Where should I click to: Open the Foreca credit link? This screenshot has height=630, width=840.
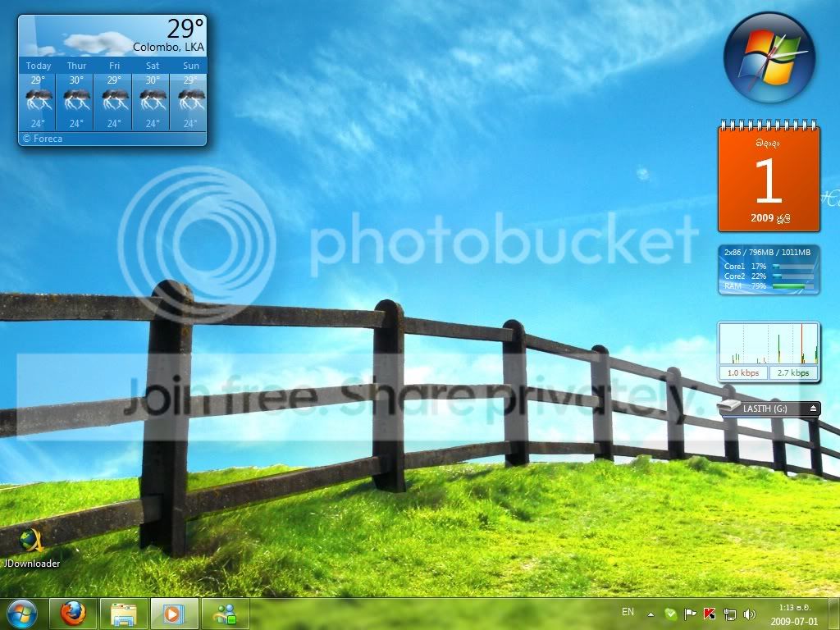coord(43,139)
